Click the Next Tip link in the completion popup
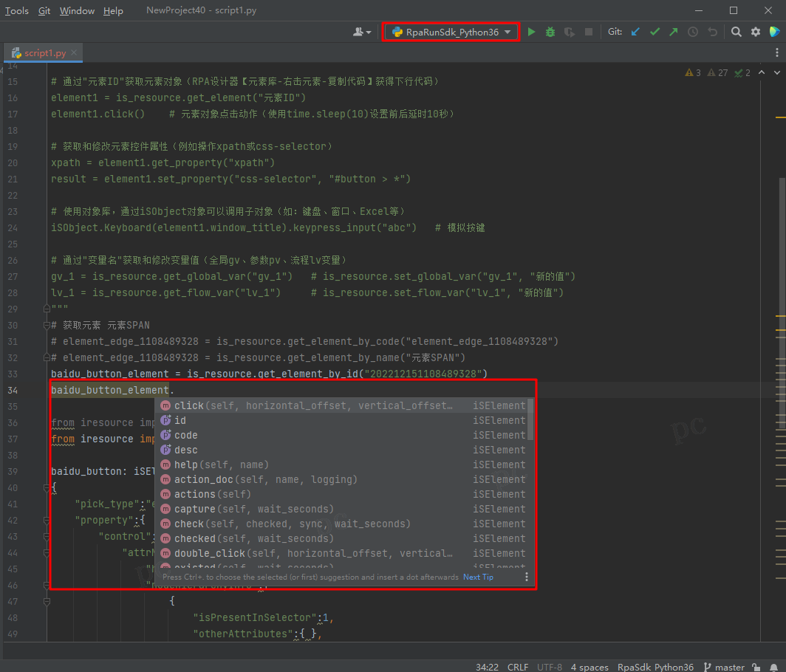Image resolution: width=786 pixels, height=672 pixels. pyautogui.click(x=478, y=577)
